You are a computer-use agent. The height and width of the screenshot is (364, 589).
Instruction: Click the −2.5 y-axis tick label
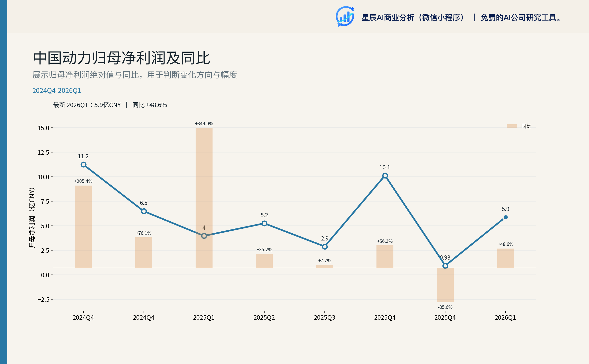pos(43,300)
